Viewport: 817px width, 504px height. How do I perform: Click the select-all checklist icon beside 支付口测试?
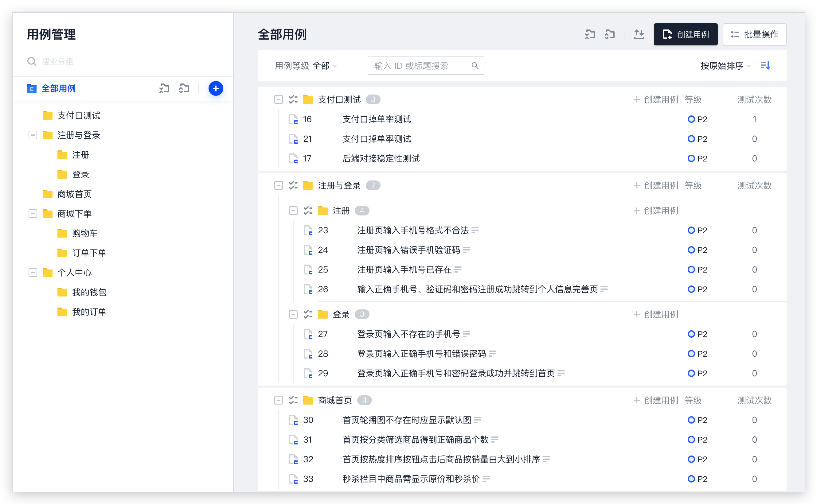point(293,99)
